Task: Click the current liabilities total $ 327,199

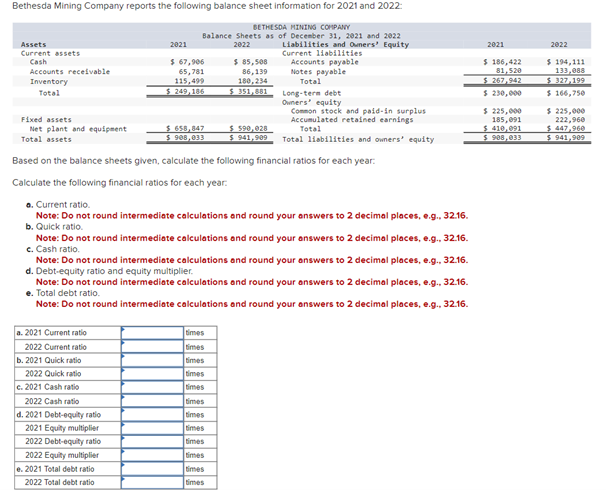Action: (566, 80)
